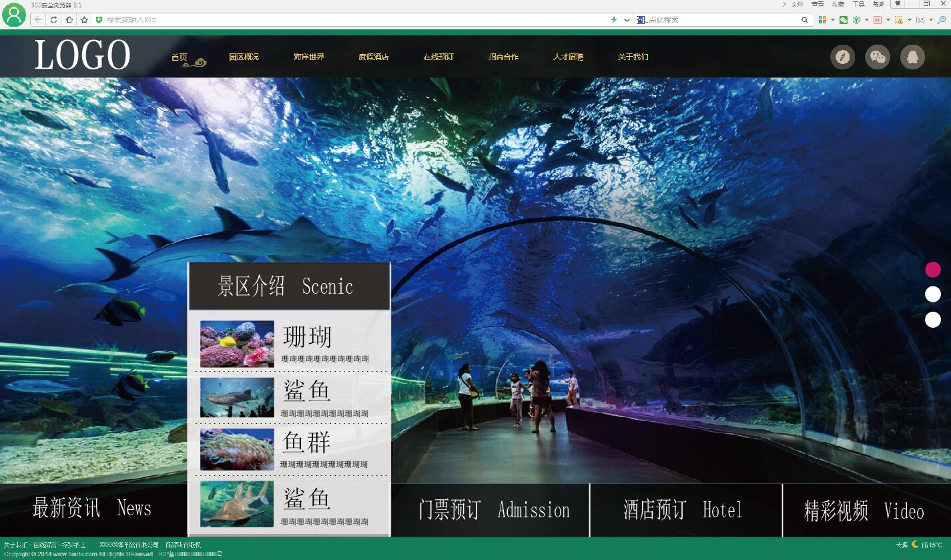This screenshot has height=560, width=951.
Task: Expand the address bar dropdown arrow
Action: [627, 20]
